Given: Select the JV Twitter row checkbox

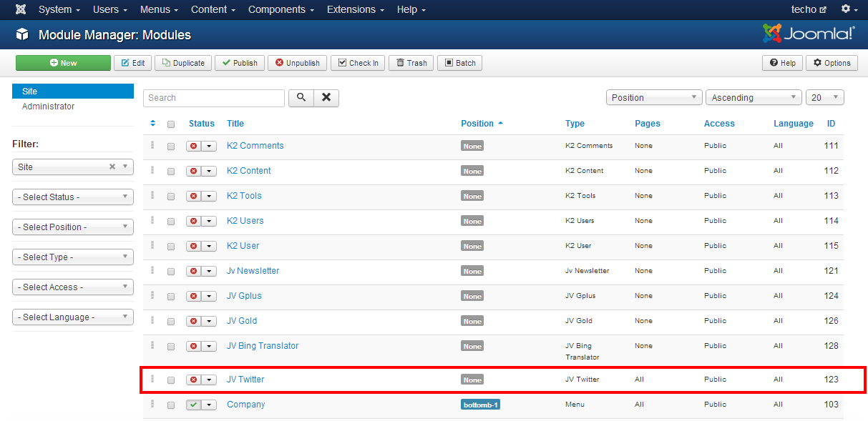Looking at the screenshot, I should point(171,380).
